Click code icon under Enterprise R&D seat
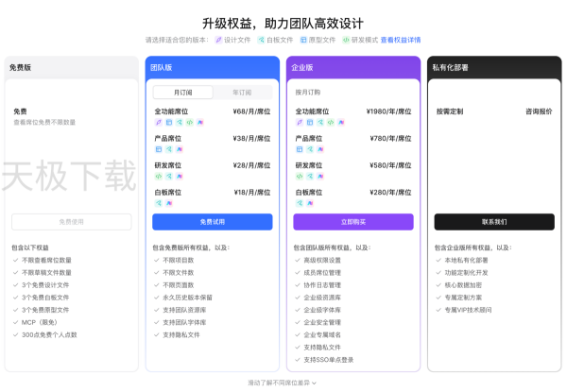 point(299,176)
